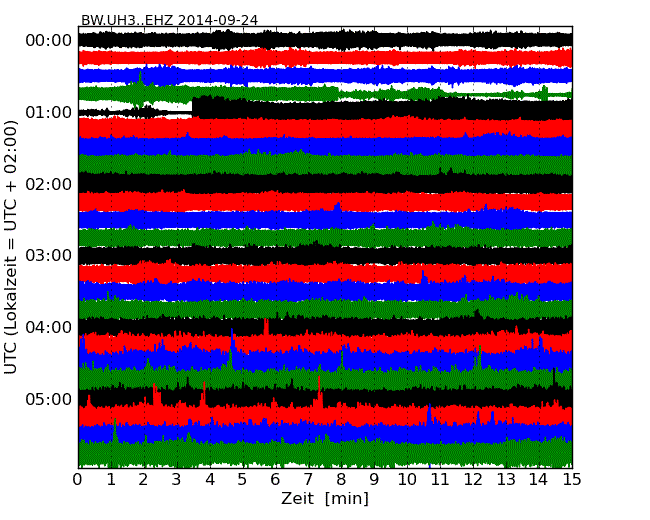
Task: Click x-axis tick label 5
Action: pos(243,480)
